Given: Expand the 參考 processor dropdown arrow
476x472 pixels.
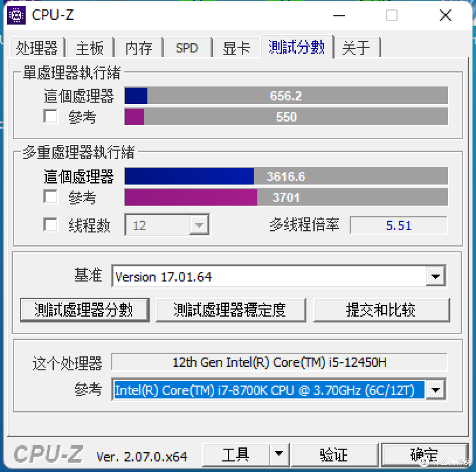Looking at the screenshot, I should (435, 390).
